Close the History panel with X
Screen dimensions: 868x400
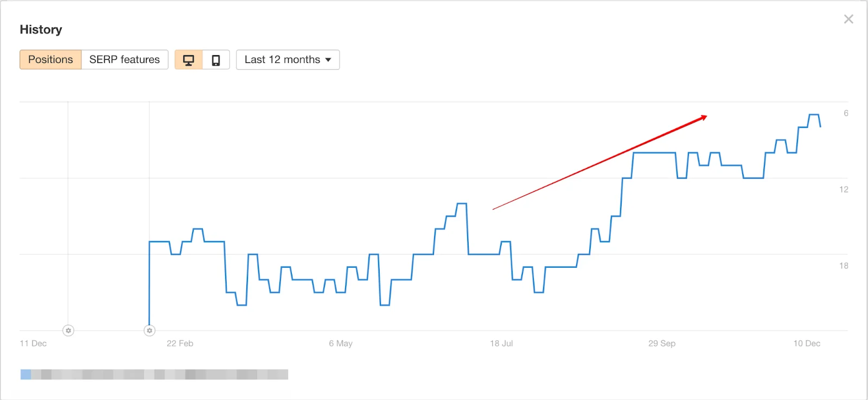pyautogui.click(x=848, y=20)
